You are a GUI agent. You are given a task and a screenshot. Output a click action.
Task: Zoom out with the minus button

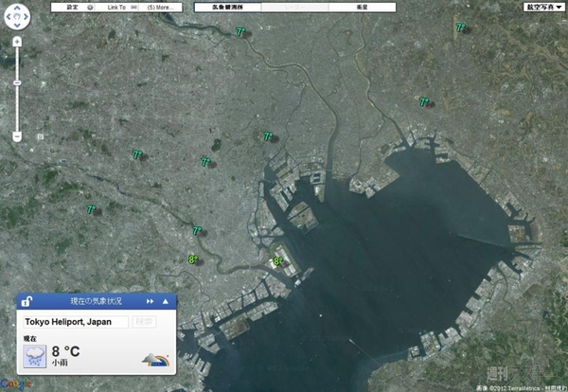coord(17,136)
